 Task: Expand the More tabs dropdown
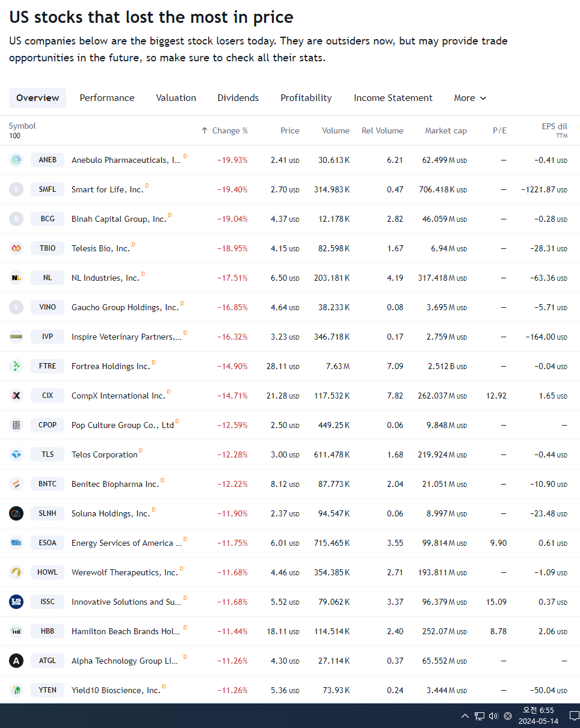point(470,98)
